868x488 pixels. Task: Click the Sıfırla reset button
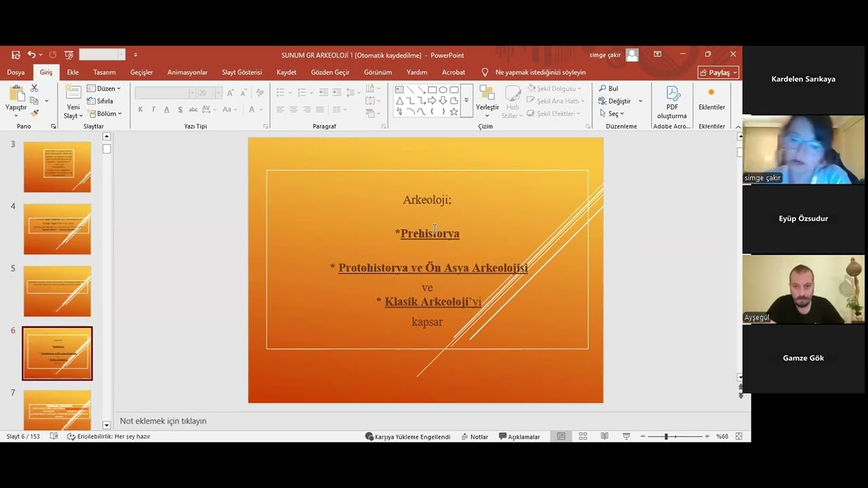pyautogui.click(x=100, y=101)
